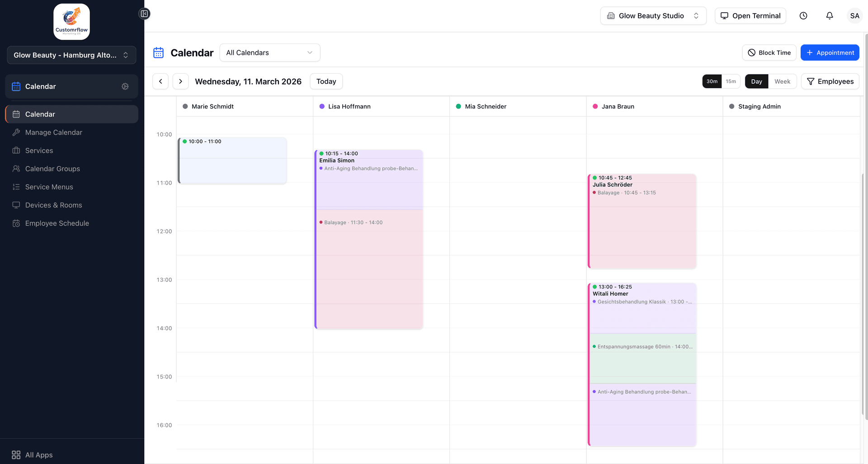Click Lisa Hoffmann's purple color dot
This screenshot has height=464, width=868.
click(322, 107)
